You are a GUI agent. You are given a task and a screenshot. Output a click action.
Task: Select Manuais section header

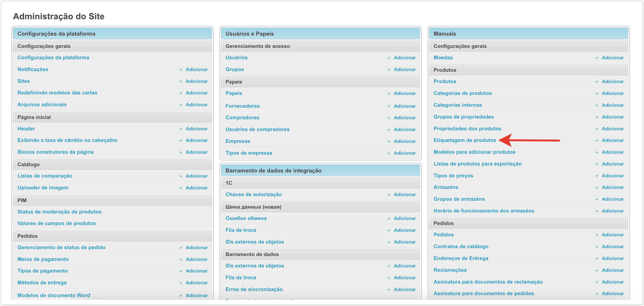tap(445, 34)
